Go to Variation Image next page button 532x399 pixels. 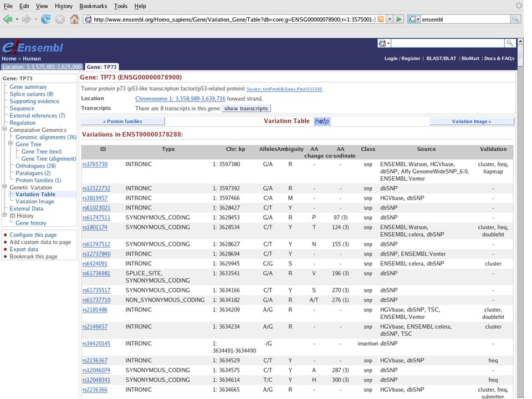click(x=472, y=121)
